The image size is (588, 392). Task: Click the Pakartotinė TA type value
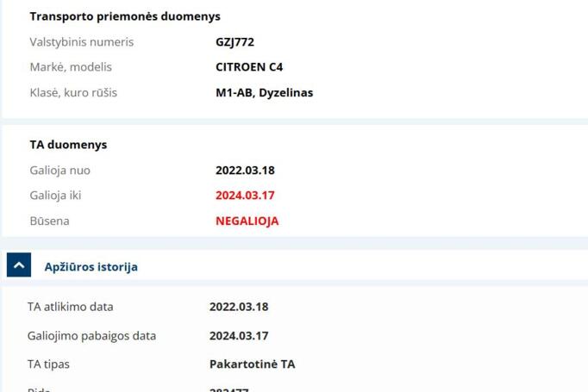[x=252, y=364]
